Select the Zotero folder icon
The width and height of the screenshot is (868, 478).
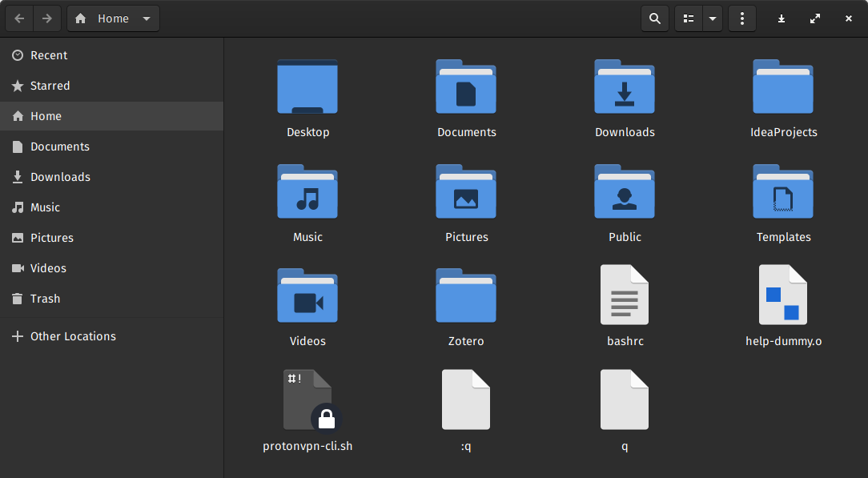pos(466,296)
